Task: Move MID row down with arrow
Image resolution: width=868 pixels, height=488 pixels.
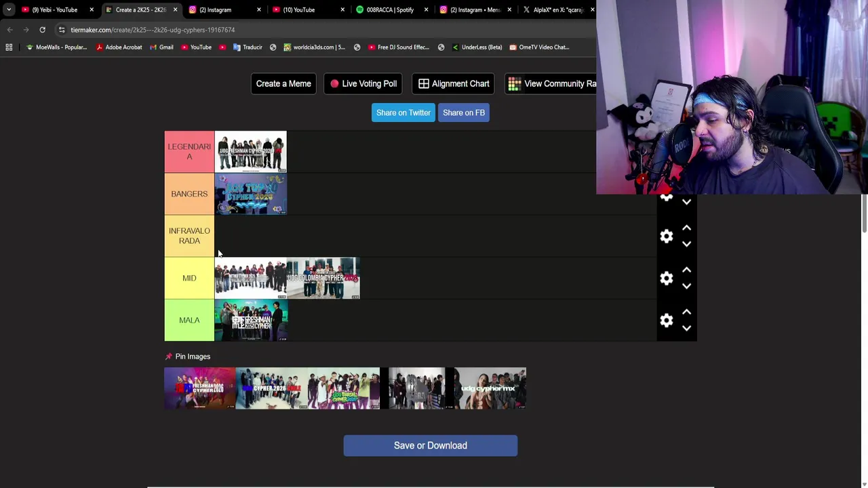Action: 686,286
